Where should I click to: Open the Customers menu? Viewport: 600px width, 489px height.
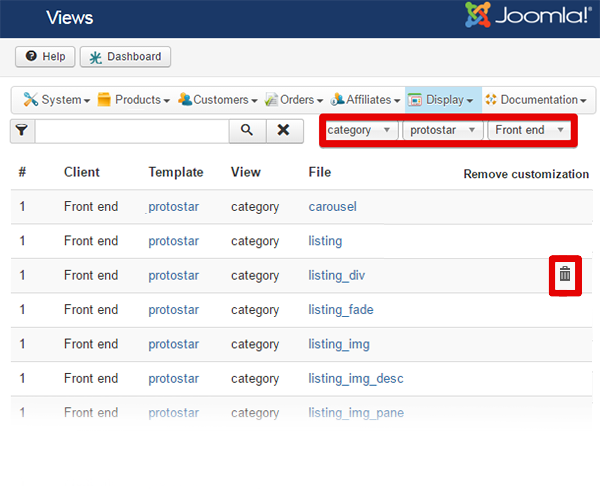217,100
